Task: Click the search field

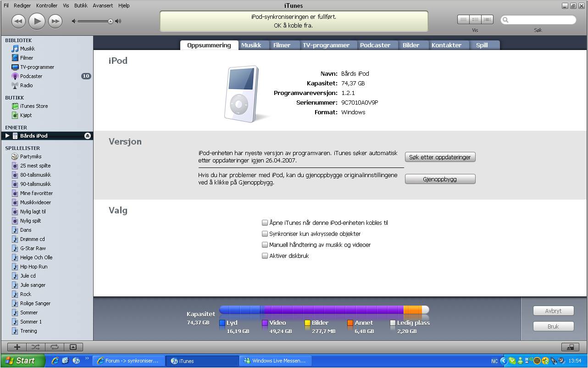Action: (x=538, y=20)
